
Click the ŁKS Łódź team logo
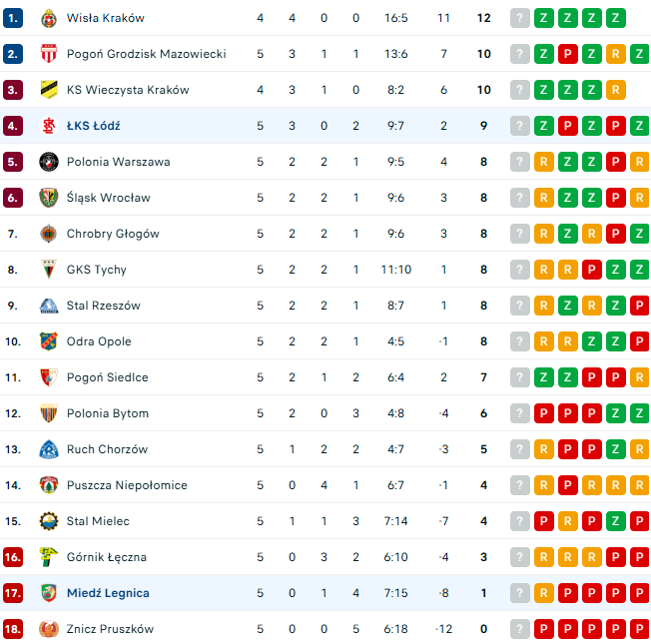coord(48,126)
